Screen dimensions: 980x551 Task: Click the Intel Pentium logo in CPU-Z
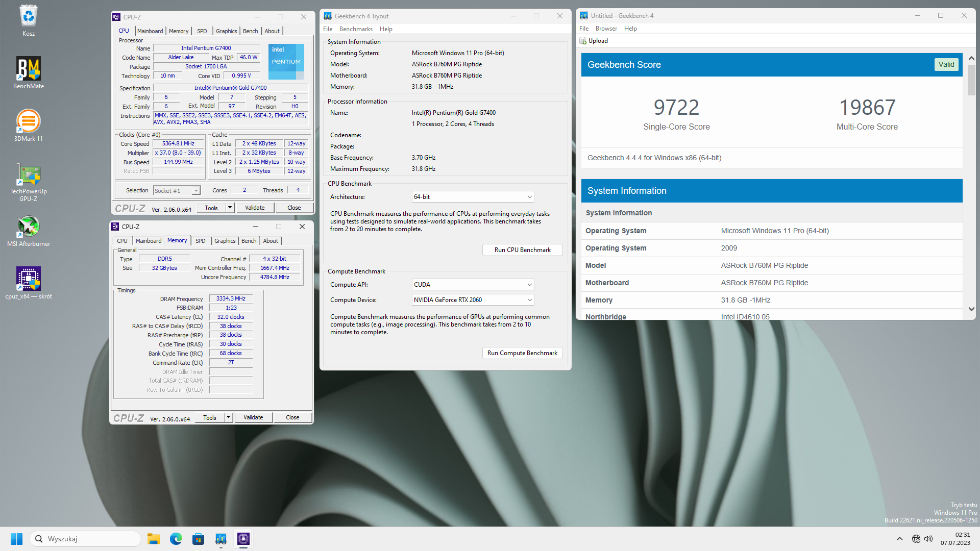286,61
